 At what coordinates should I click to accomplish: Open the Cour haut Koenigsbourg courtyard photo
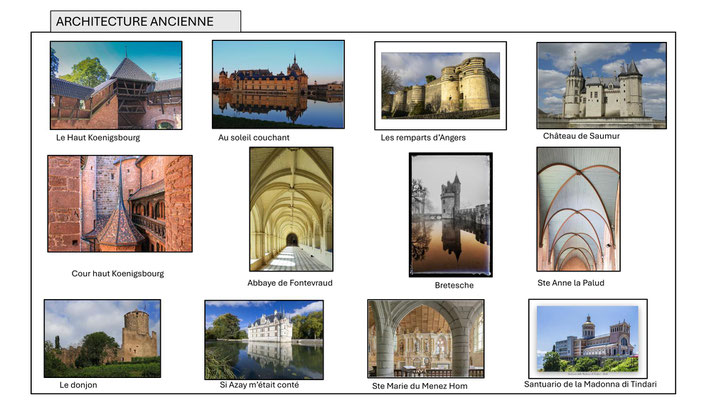(x=120, y=204)
